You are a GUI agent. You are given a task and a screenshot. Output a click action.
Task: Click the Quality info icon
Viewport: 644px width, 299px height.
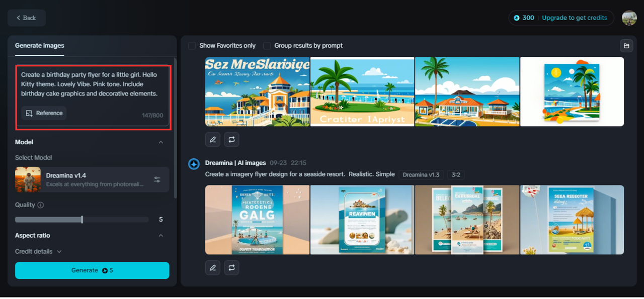click(41, 205)
